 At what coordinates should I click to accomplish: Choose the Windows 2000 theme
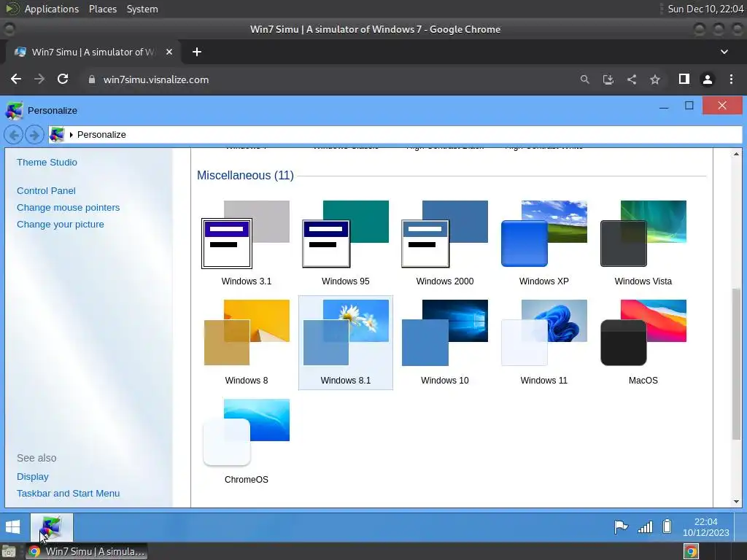[x=444, y=244]
